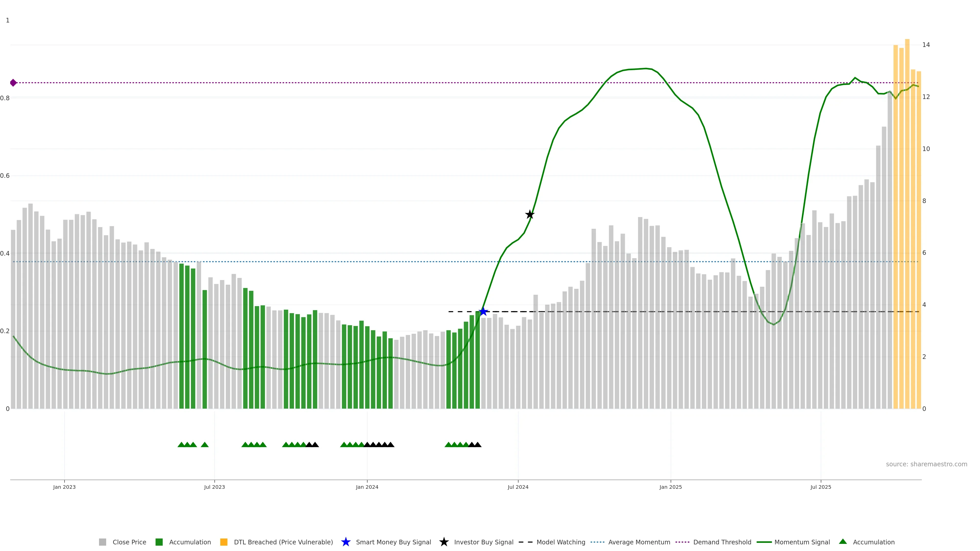This screenshot has height=551, width=980.
Task: Click the Jul 2025 axis label
Action: click(820, 487)
